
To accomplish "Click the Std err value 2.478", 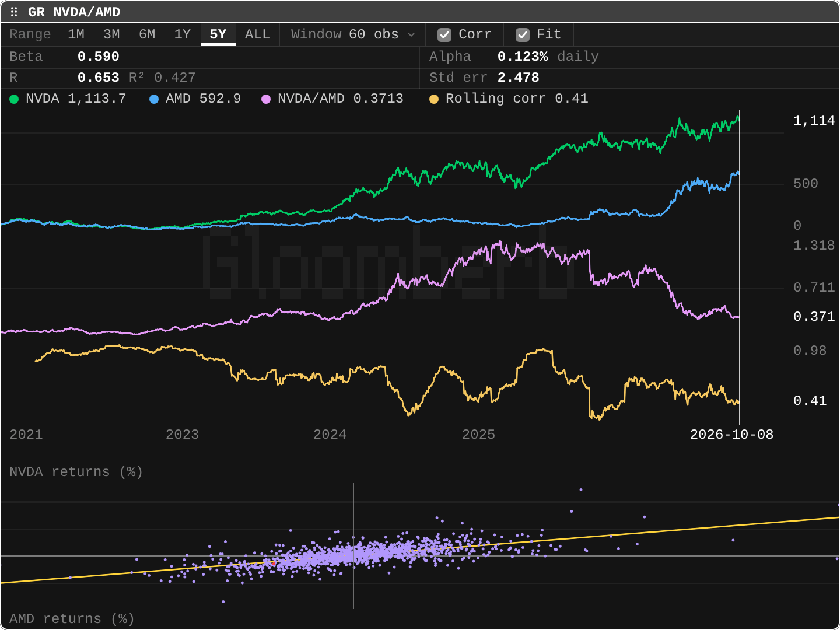I will [519, 78].
